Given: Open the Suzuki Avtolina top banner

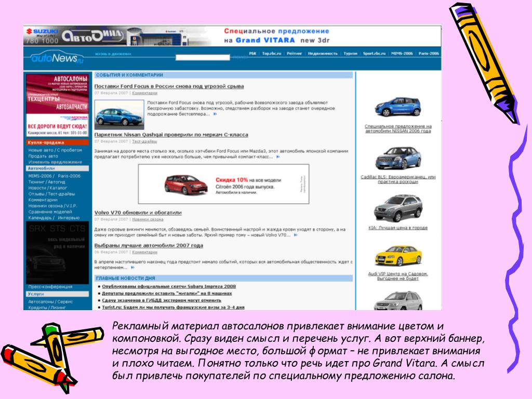Looking at the screenshot, I should coord(232,36).
